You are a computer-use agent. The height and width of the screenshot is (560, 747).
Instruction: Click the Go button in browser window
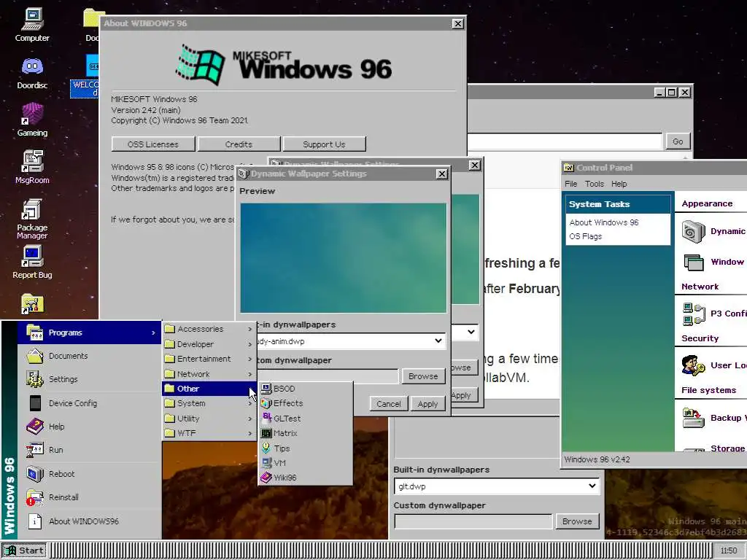pos(678,141)
